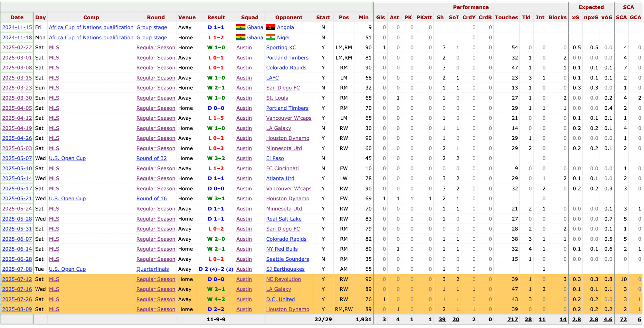Click the '22/29' starts total
The width and height of the screenshot is (644, 328).
323,320
